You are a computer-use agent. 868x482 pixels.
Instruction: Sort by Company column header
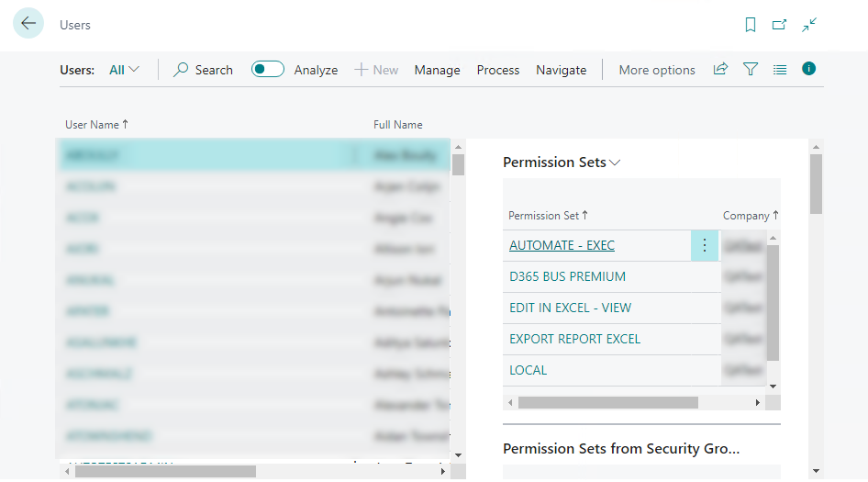[751, 216]
